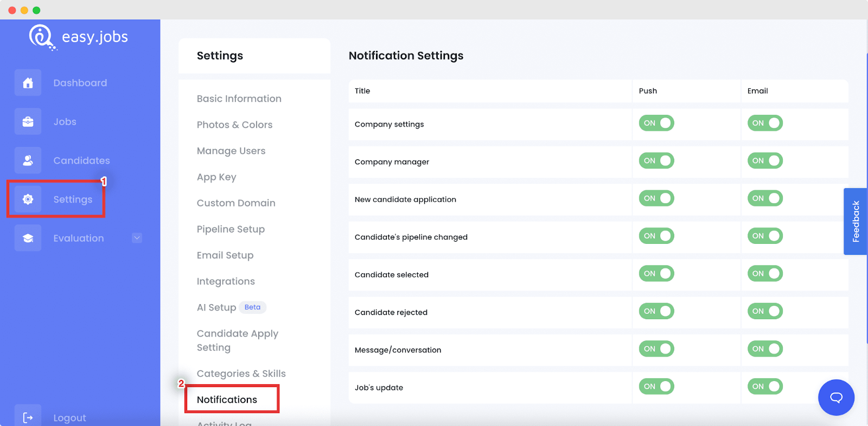Select Notifications settings tab
868x426 pixels.
click(x=227, y=399)
